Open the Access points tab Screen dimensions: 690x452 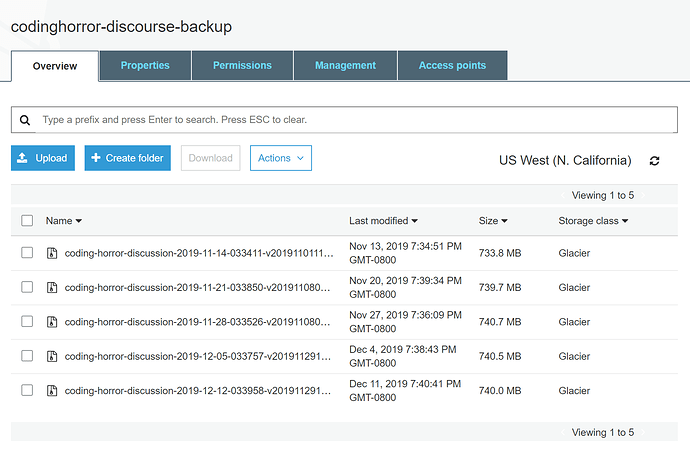tap(452, 66)
